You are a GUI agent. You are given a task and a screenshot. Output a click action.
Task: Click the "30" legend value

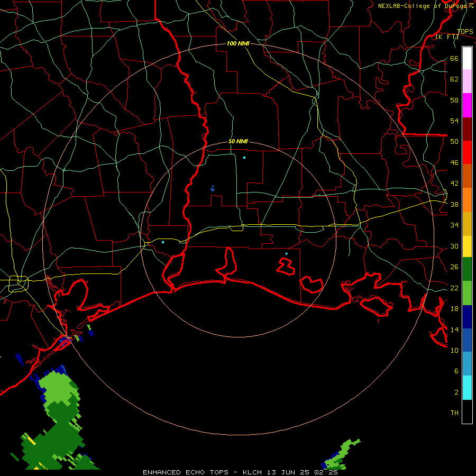click(454, 246)
